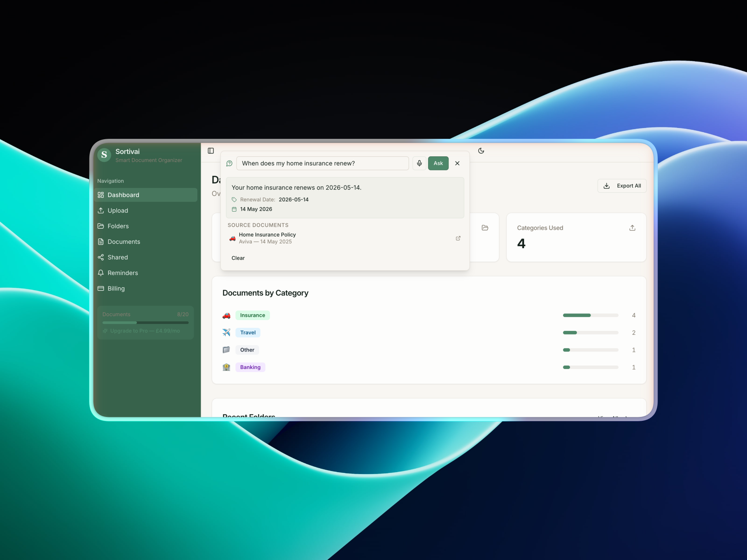Click Export All button
The image size is (747, 560).
point(622,186)
